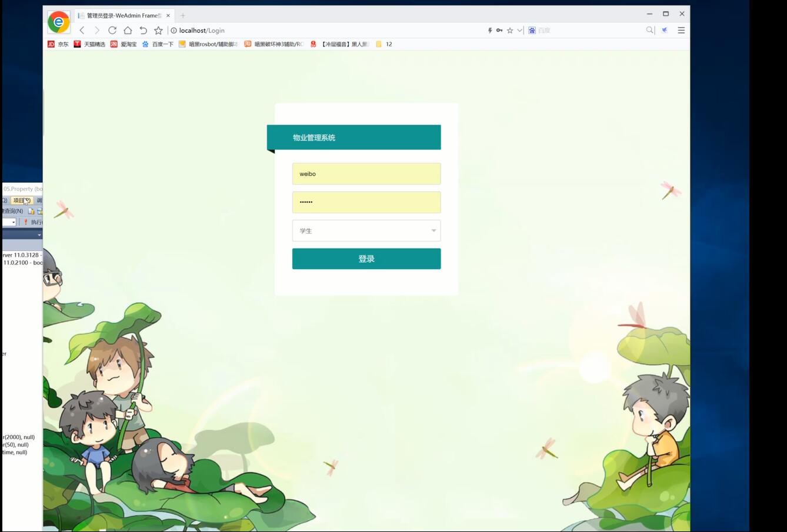Click the username field containing weibo
The image size is (787, 532).
point(366,174)
